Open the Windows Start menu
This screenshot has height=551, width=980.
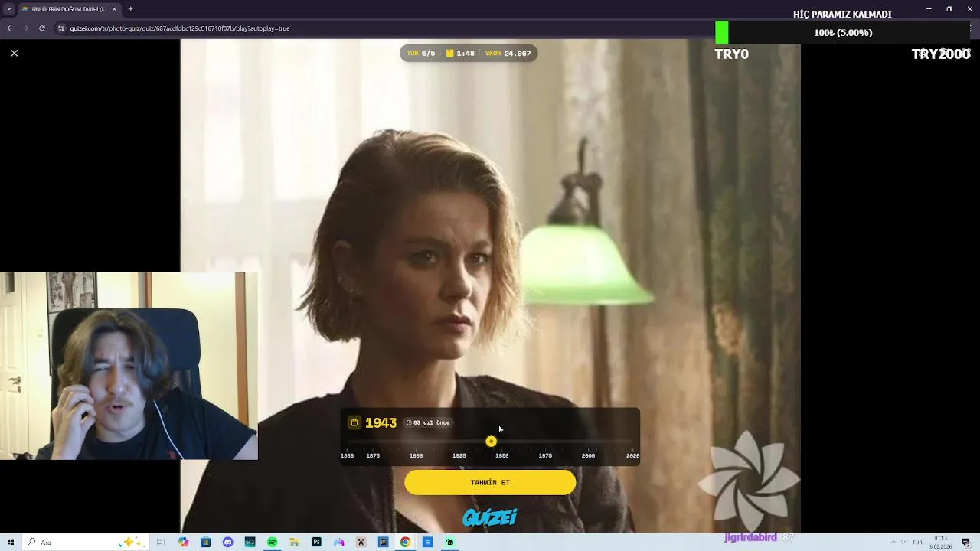pyautogui.click(x=11, y=542)
